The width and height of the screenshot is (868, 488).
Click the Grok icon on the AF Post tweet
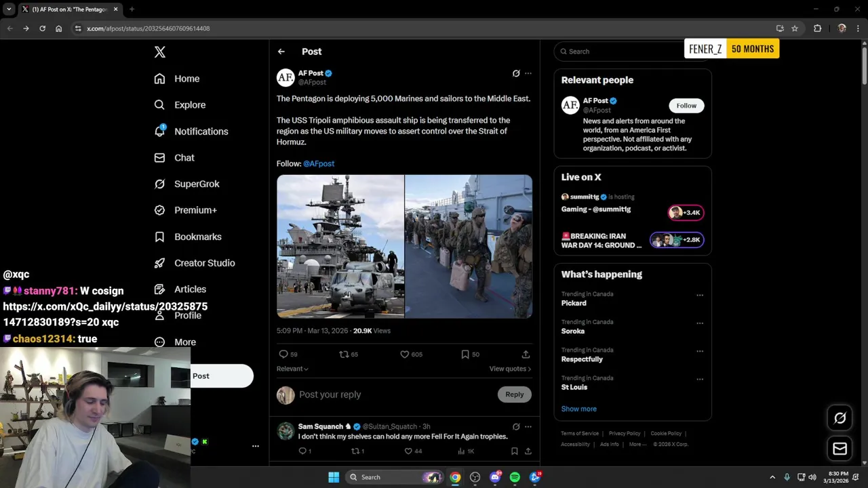516,73
